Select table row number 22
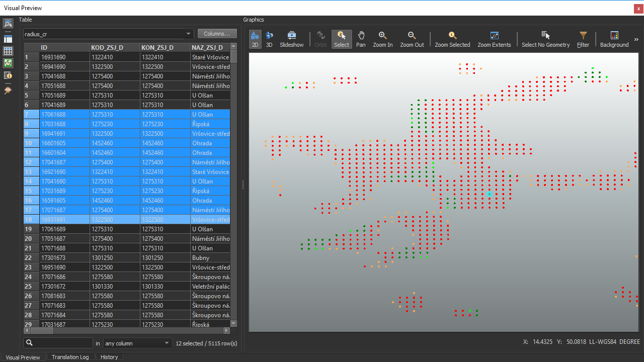 coord(31,258)
